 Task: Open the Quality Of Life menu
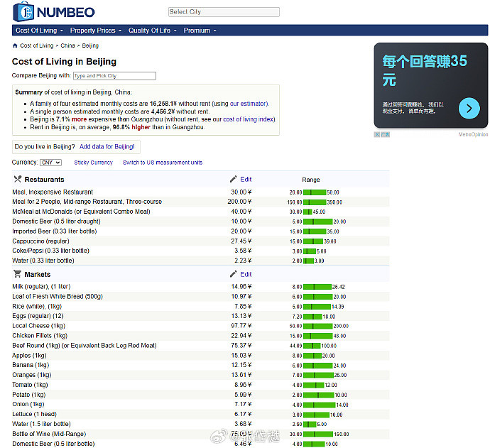point(153,31)
